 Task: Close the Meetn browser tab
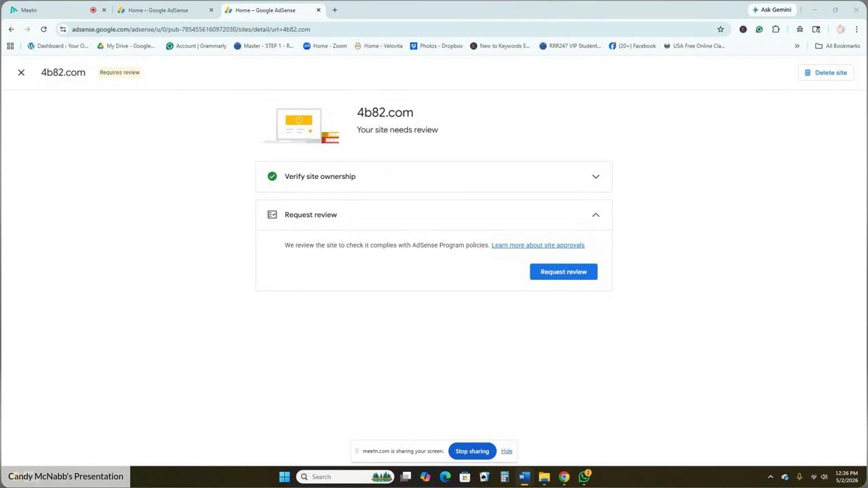(x=104, y=10)
